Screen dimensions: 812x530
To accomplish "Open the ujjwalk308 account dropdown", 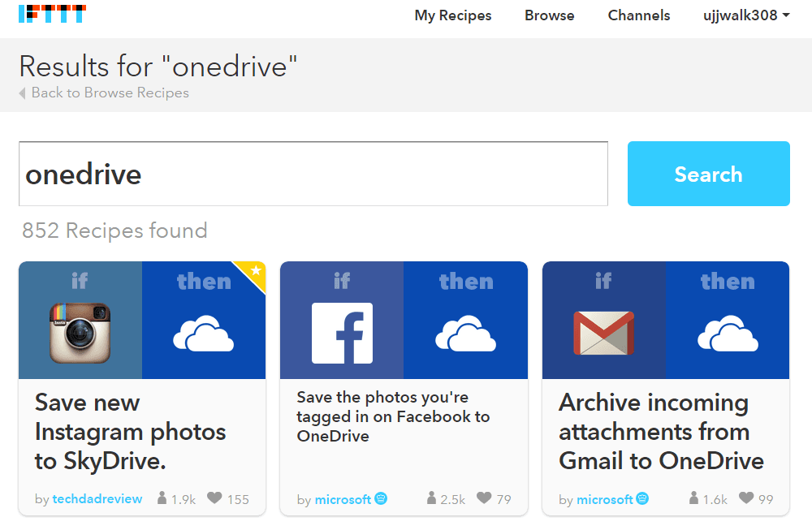I will (746, 15).
